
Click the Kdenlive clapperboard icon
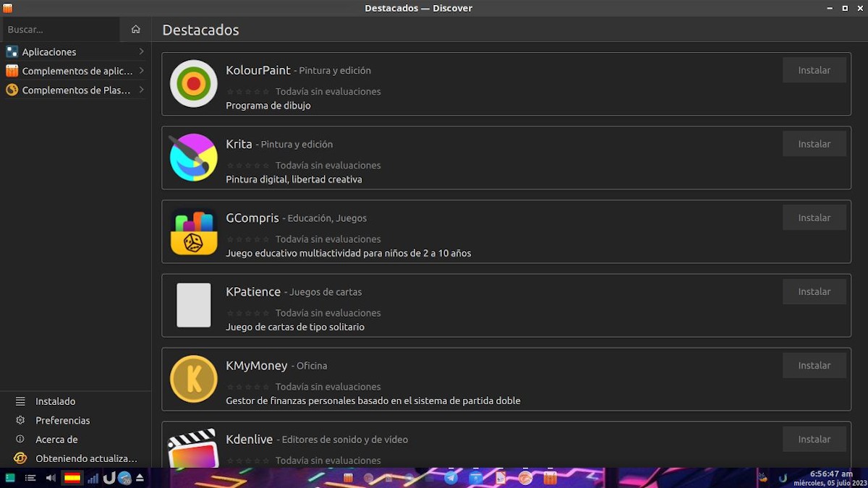pos(193,449)
